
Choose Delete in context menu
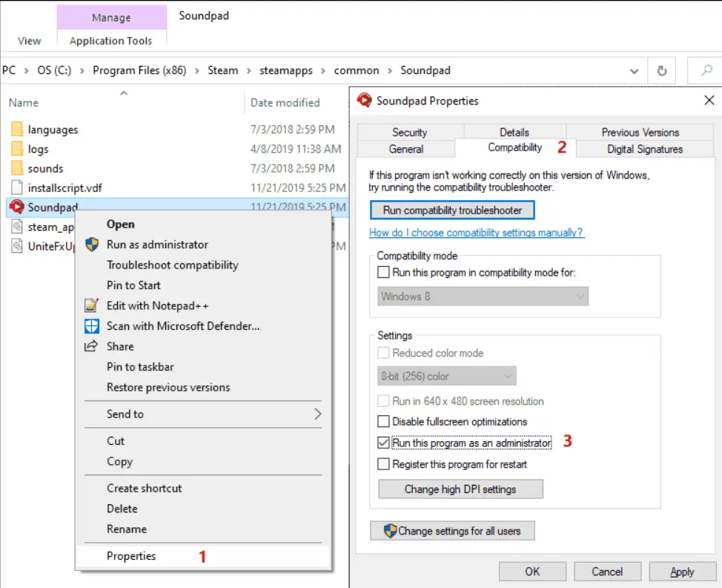pyautogui.click(x=202, y=509)
